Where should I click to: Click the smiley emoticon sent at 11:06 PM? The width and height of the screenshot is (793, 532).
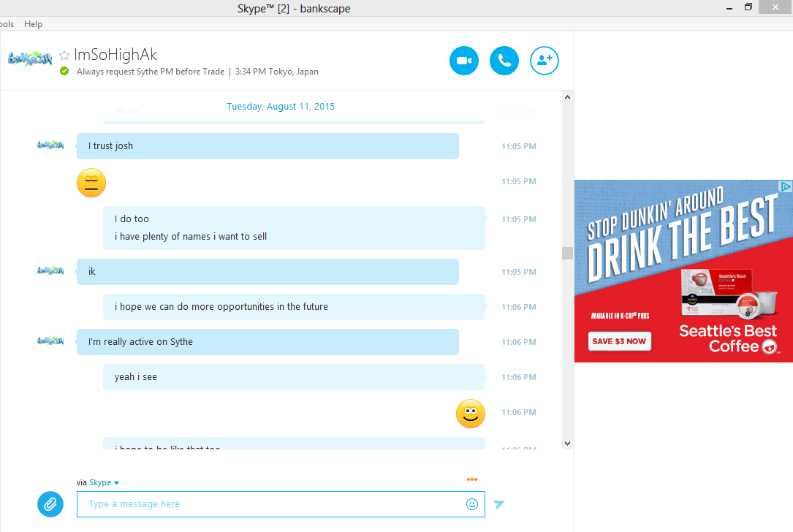pos(471,414)
